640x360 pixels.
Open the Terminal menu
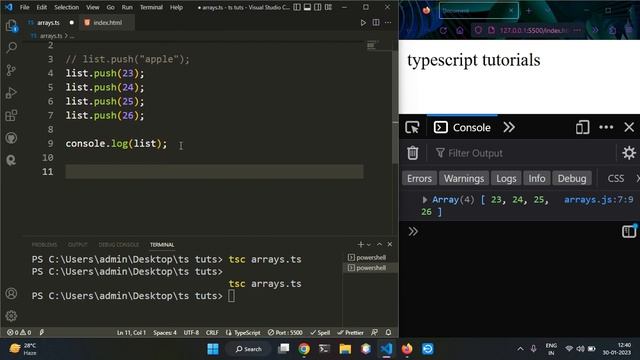pos(151,7)
